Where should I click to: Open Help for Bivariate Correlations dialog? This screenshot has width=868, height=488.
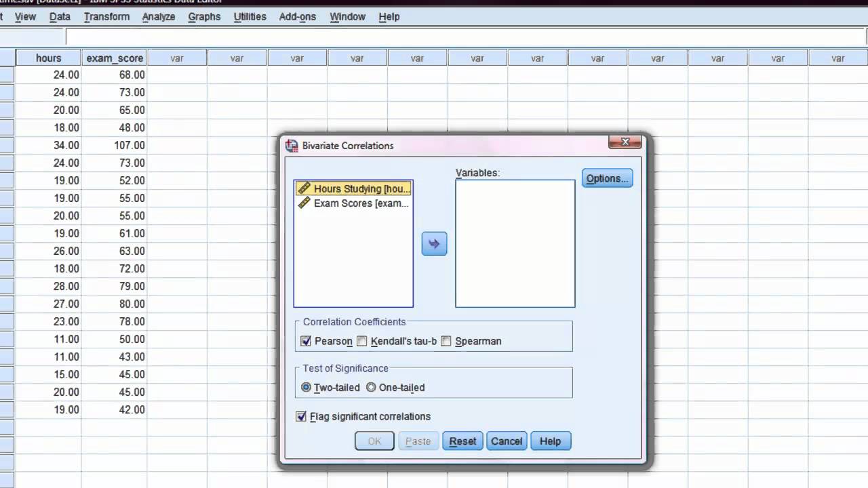coord(550,441)
